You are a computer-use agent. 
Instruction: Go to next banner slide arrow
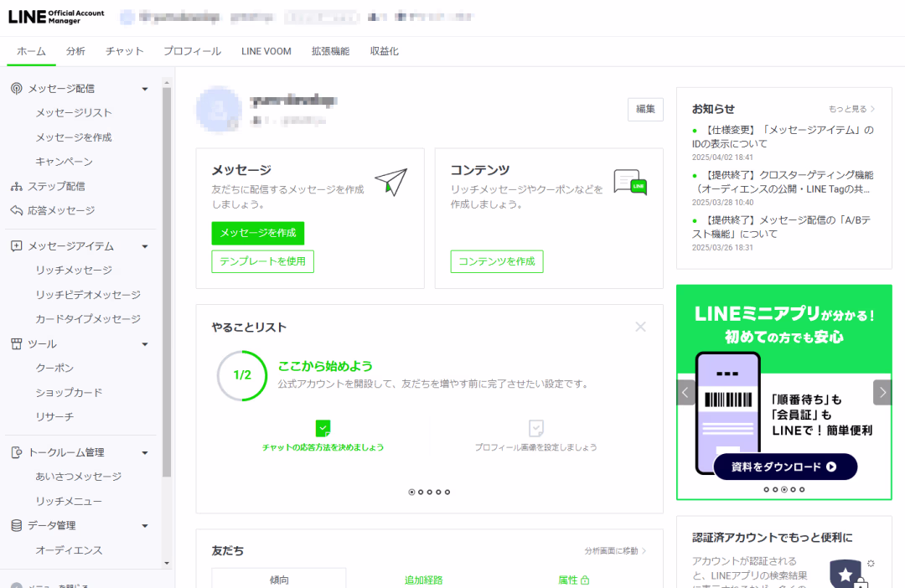point(882,392)
